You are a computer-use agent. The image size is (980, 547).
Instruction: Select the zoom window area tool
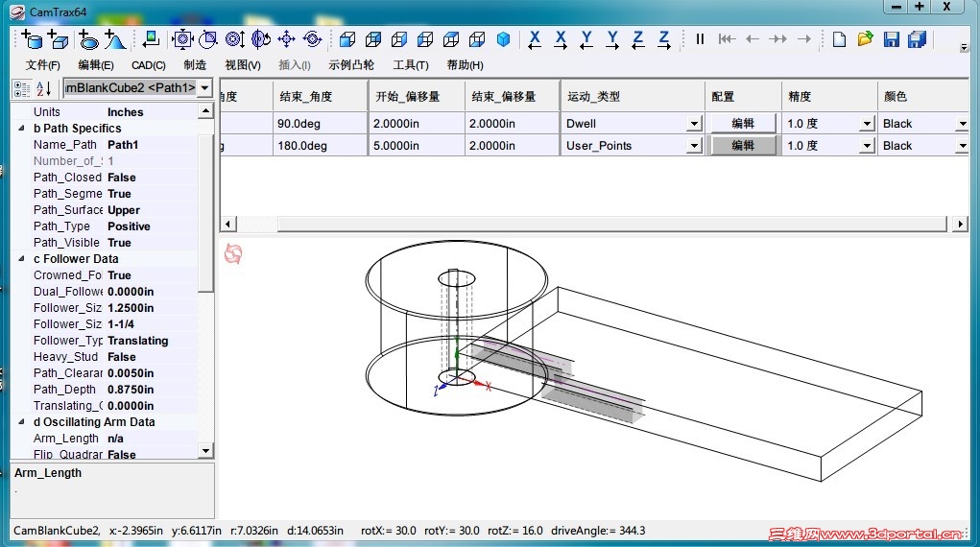[208, 39]
